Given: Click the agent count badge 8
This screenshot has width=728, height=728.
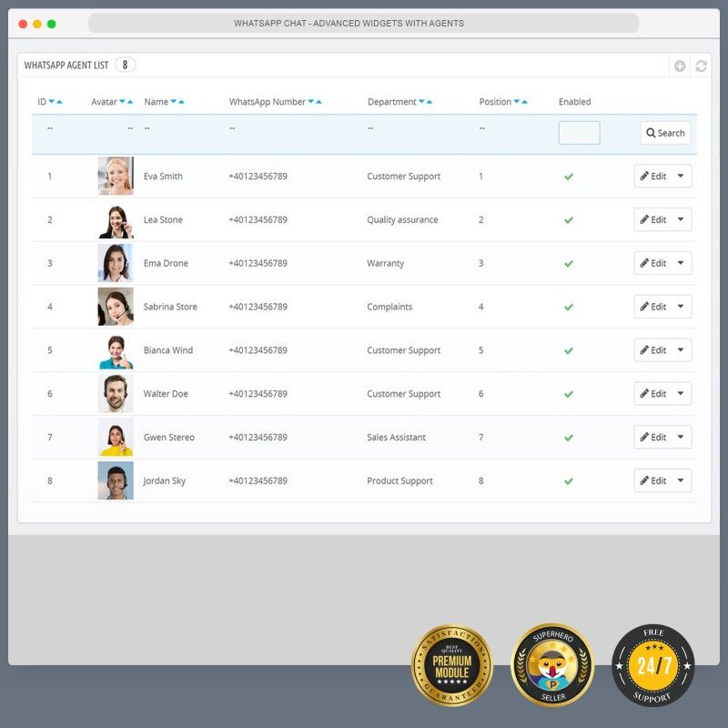Looking at the screenshot, I should pyautogui.click(x=125, y=65).
